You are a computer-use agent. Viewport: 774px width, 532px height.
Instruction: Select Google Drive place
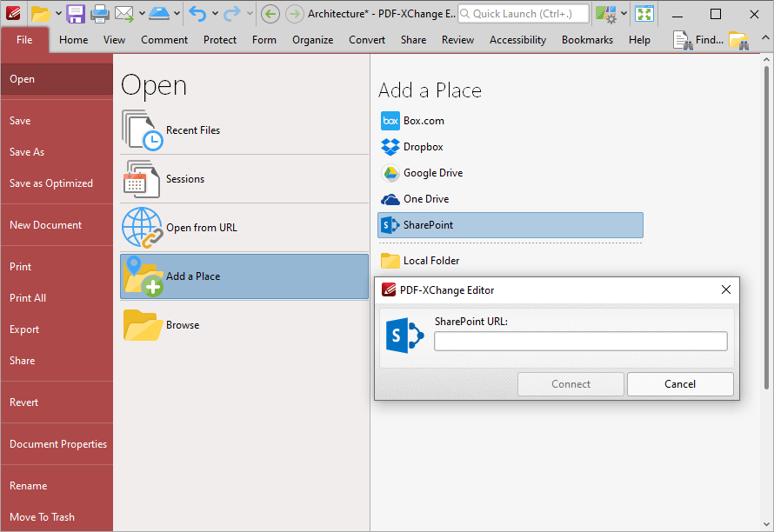tap(510, 173)
